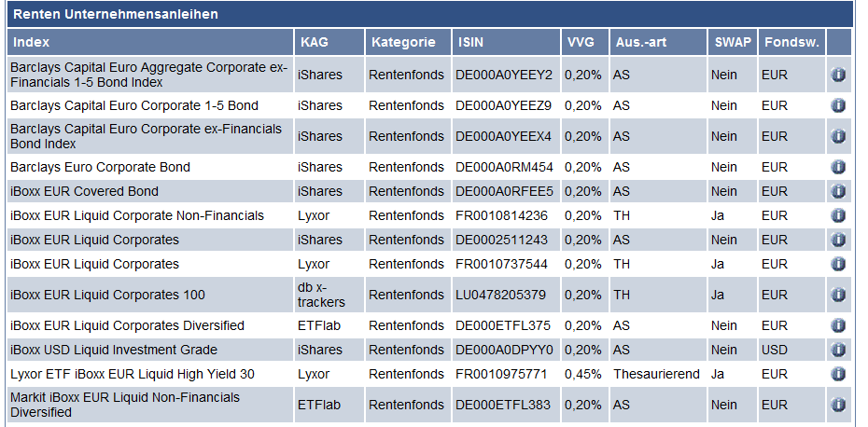Image resolution: width=868 pixels, height=427 pixels.
Task: View info for iBoxx Liquid Corporates Diversified
Action: click(x=838, y=325)
